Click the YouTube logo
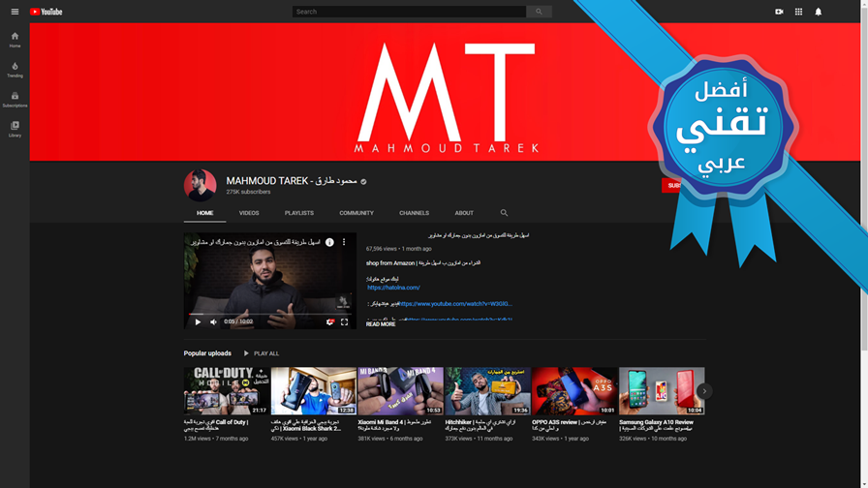Image resolution: width=868 pixels, height=488 pixels. pyautogui.click(x=46, y=12)
